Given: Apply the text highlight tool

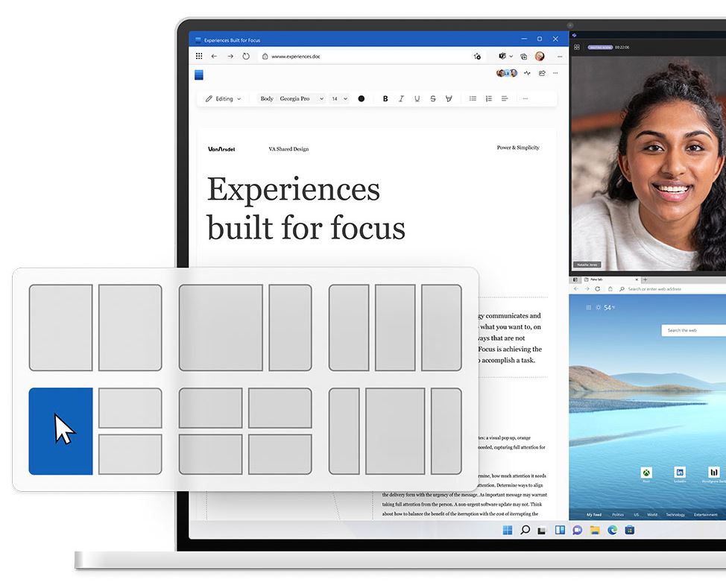Looking at the screenshot, I should [449, 98].
